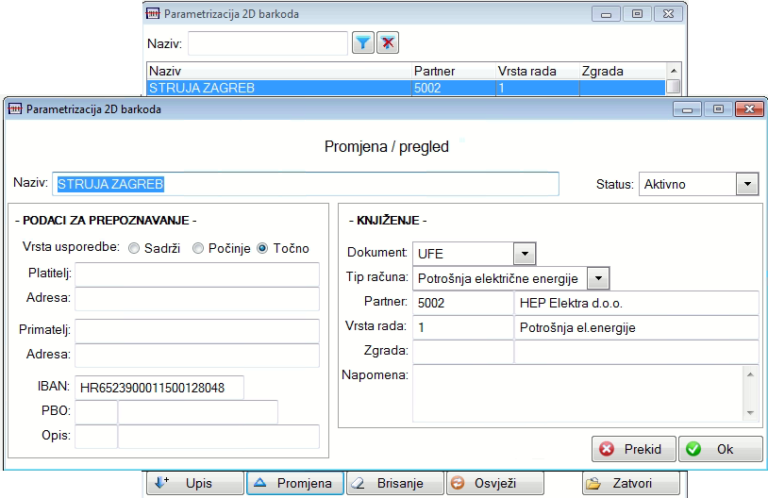768x498 pixels.
Task: Click Brisanje button in back window
Action: pos(395,483)
